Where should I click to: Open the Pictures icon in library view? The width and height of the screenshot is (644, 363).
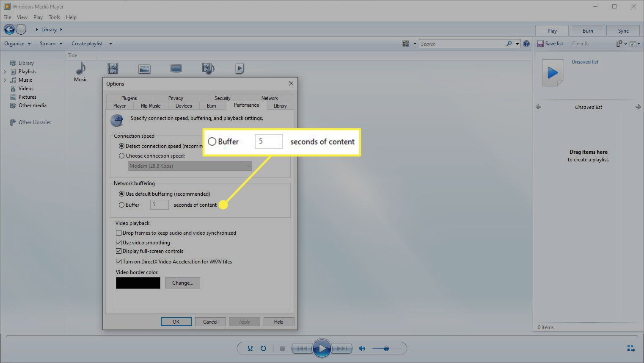coord(144,69)
